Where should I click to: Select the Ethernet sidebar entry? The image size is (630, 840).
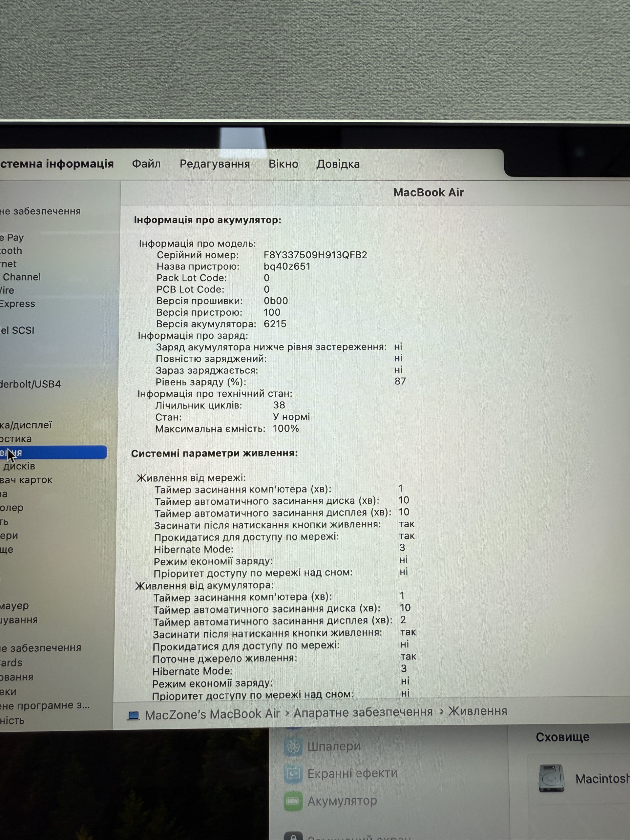(x=8, y=263)
